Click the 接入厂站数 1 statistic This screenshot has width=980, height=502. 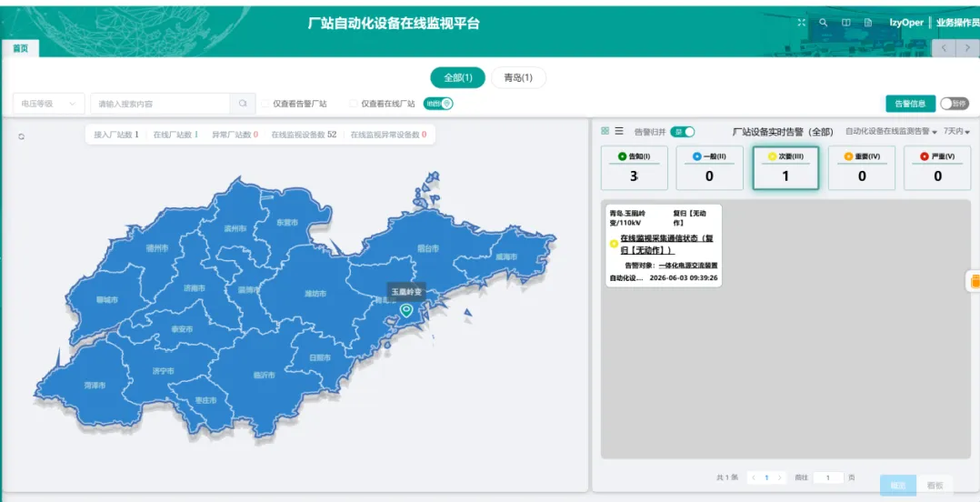point(116,135)
